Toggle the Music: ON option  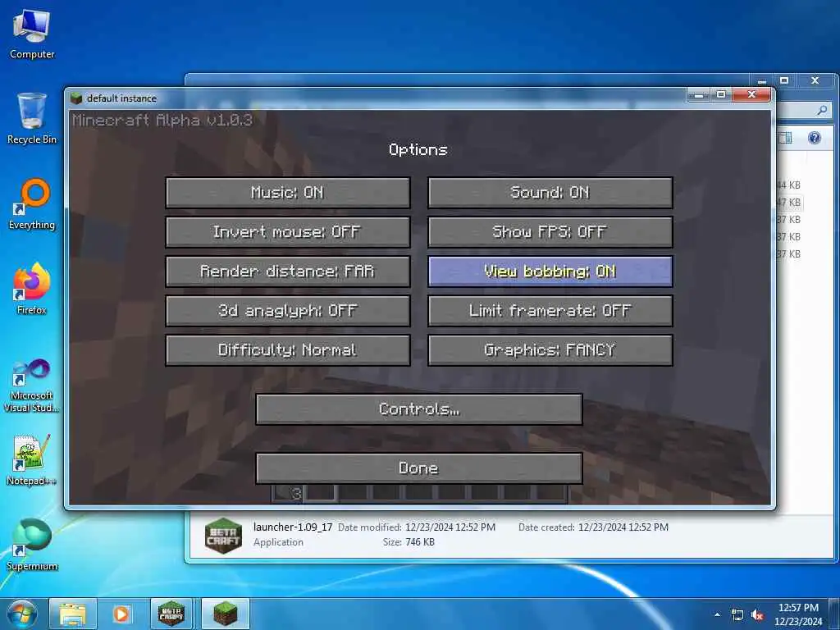pyautogui.click(x=288, y=192)
